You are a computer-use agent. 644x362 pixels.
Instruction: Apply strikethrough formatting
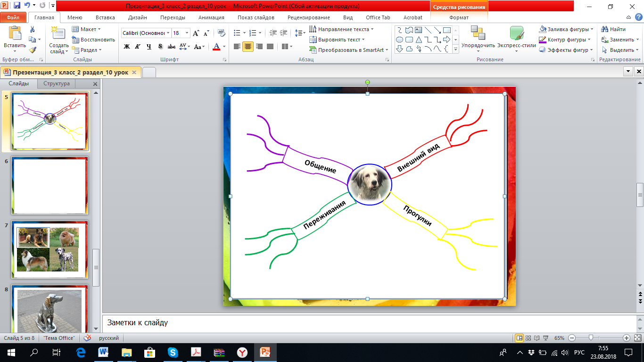tap(172, 47)
